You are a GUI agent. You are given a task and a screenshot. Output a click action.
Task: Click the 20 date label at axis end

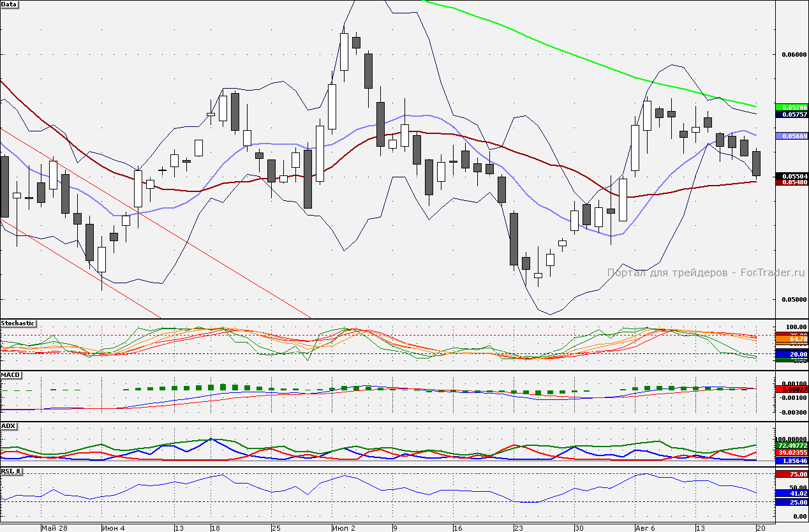pyautogui.click(x=761, y=528)
